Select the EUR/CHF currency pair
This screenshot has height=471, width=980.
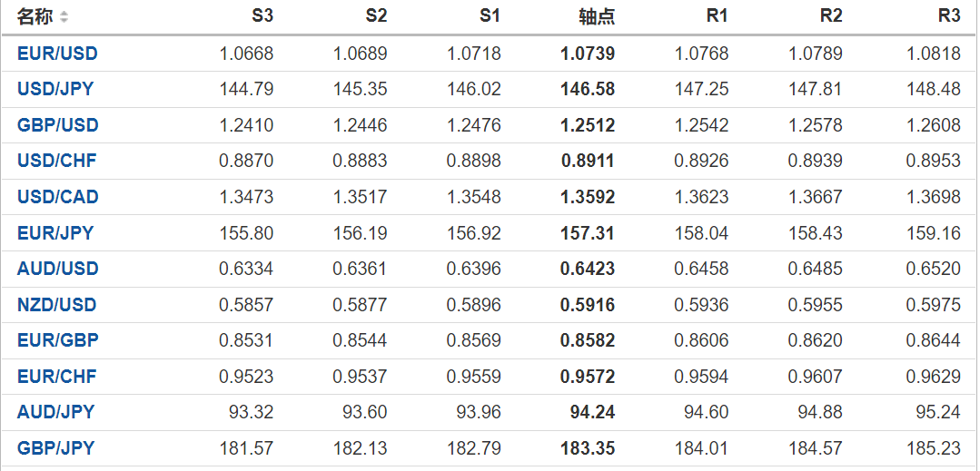[x=56, y=377]
